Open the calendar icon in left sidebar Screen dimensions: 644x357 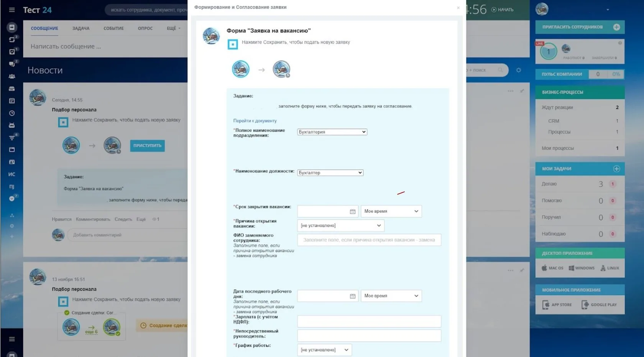pos(12,101)
